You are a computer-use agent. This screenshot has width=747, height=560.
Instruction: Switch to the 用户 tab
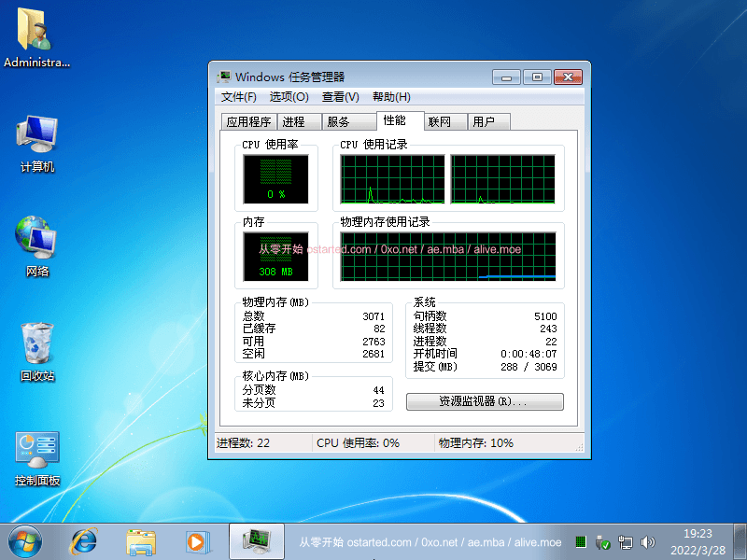click(x=488, y=122)
